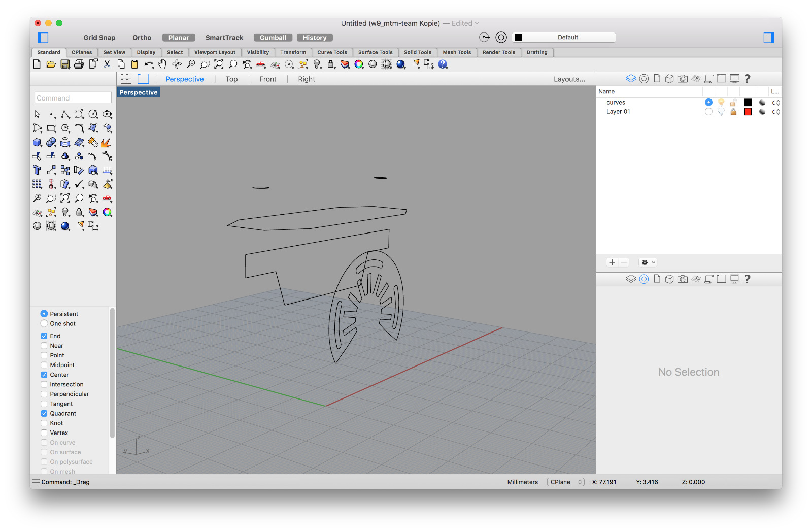Click the Check objects checkmark icon
Screen dimensions: 812x532
[x=79, y=184]
